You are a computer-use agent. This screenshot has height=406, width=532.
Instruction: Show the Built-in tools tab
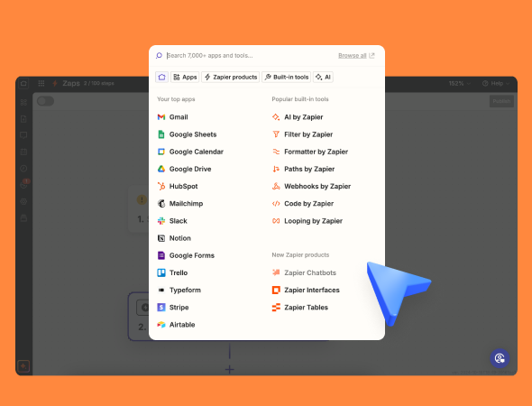(287, 77)
